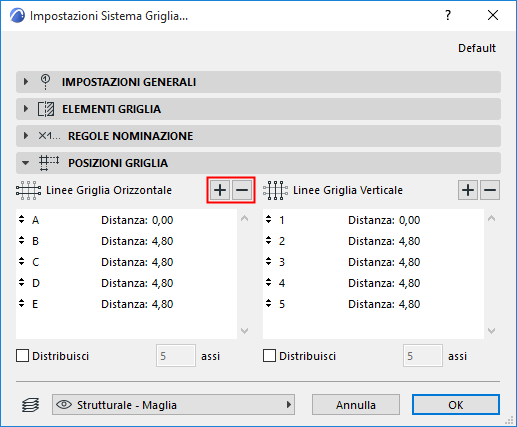Enable Distribuisci for vertical grid lines

(x=269, y=356)
